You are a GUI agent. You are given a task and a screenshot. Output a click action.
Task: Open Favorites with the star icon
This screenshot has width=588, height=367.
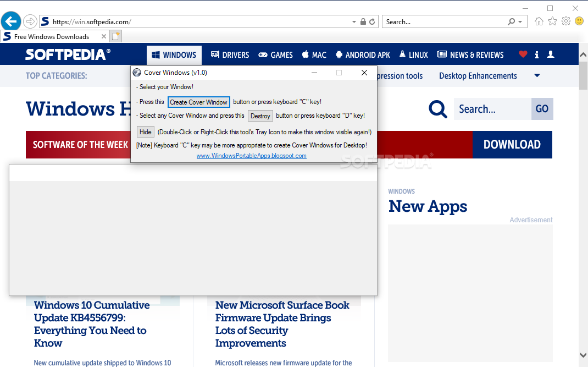(552, 21)
